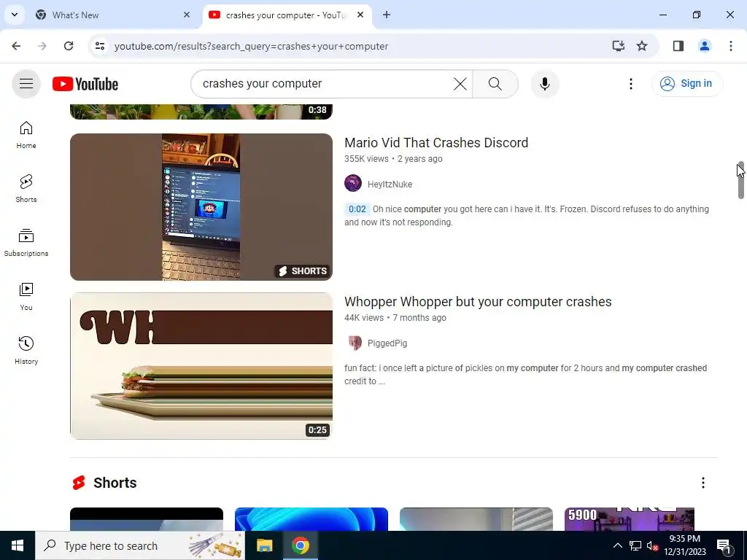The width and height of the screenshot is (747, 560).
Task: Open Mario Vid That Crashes Discord title
Action: click(436, 142)
